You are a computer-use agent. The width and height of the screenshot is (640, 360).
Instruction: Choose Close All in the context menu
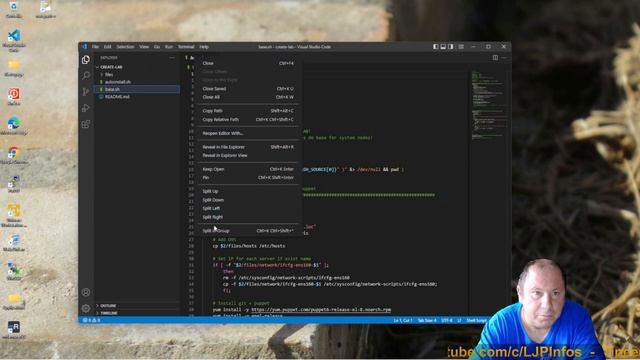[248, 97]
